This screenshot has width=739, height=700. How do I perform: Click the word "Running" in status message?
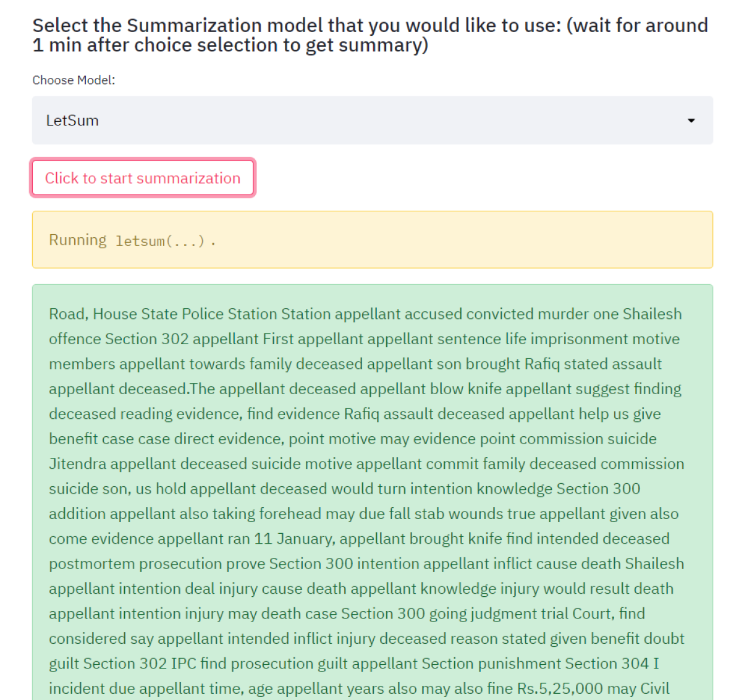(78, 240)
